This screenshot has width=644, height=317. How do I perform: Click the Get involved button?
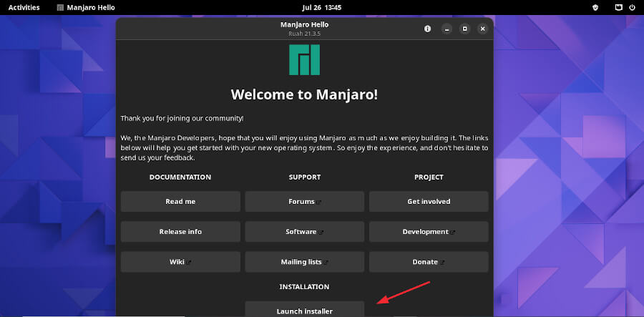pos(429,202)
